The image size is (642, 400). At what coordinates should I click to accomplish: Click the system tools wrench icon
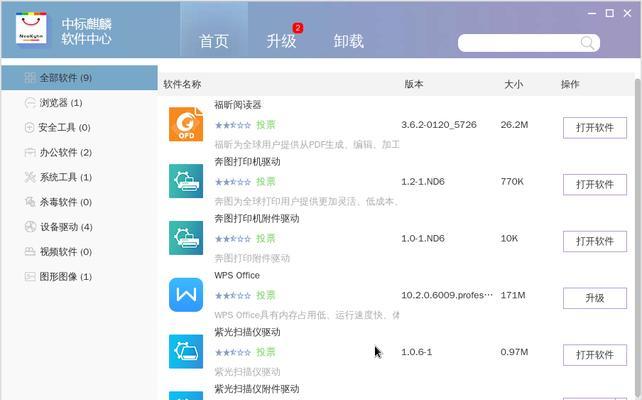[30, 177]
